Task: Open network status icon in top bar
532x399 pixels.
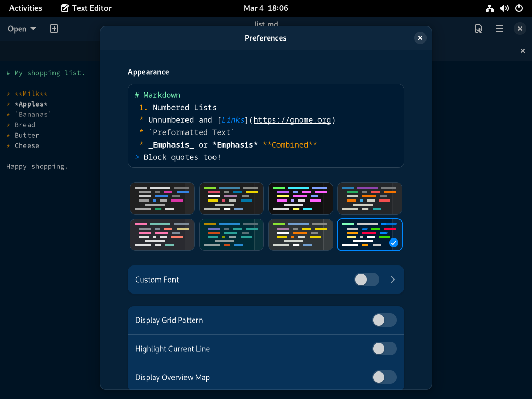Action: pyautogui.click(x=489, y=8)
